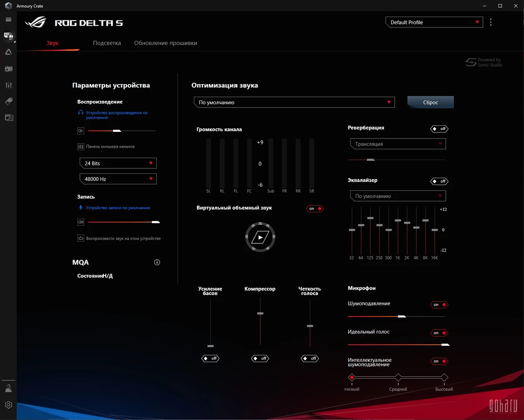This screenshot has width=524, height=420.
Task: Open the deals tag icon in sidebar
Action: [x=8, y=101]
